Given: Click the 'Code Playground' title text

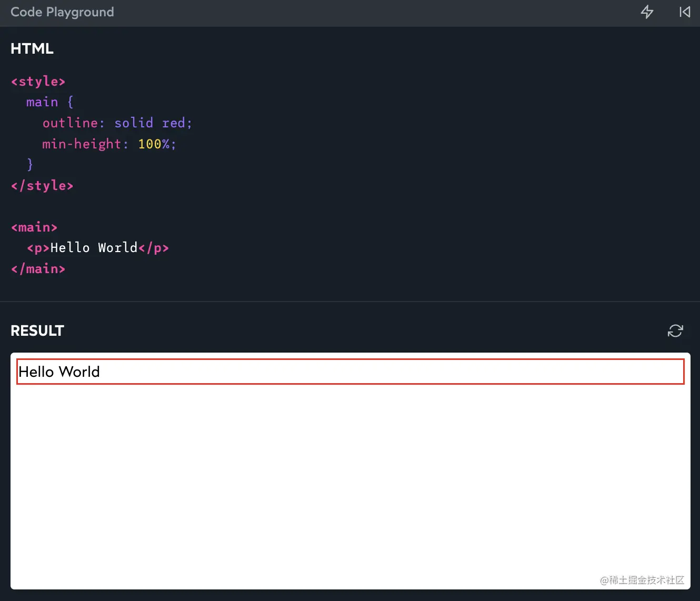Looking at the screenshot, I should 62,12.
